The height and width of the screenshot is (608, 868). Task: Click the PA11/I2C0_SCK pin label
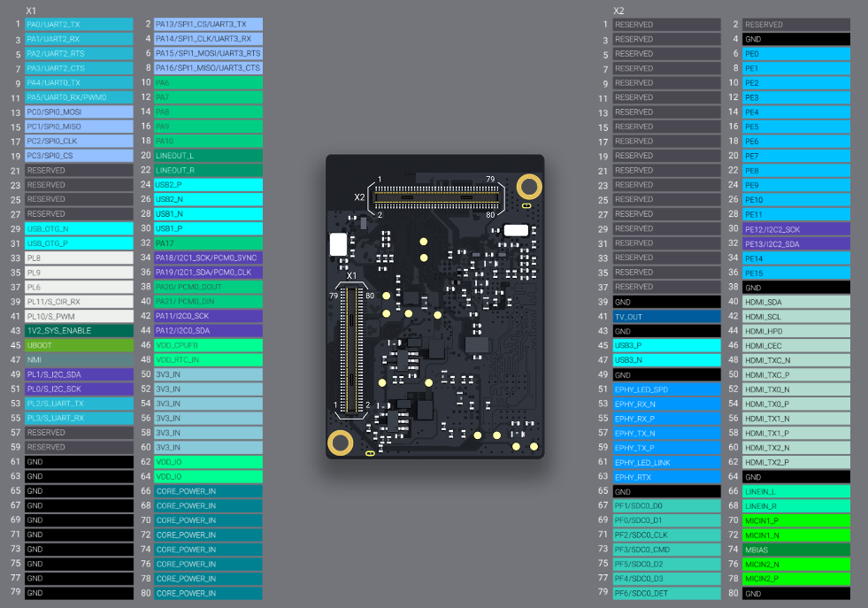pyautogui.click(x=208, y=316)
